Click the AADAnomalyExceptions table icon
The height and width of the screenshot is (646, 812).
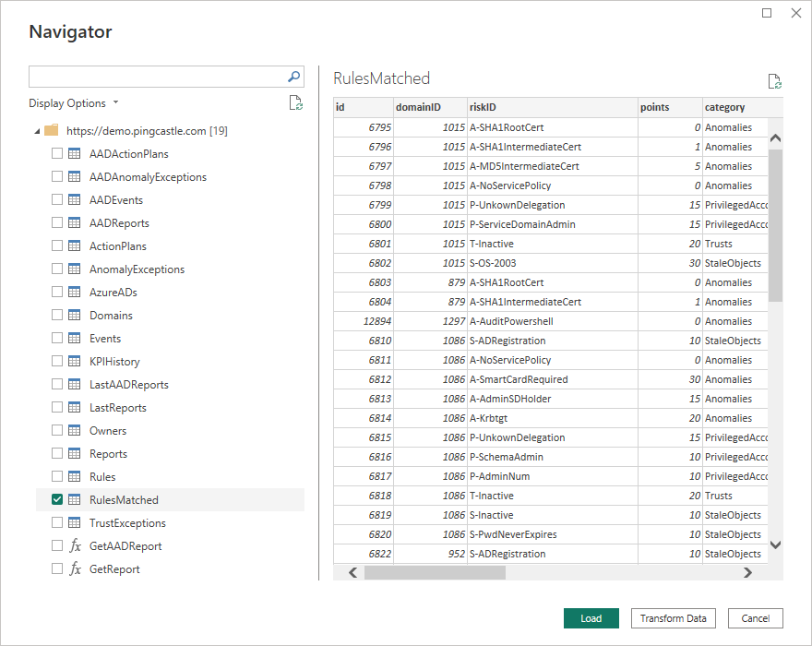pyautogui.click(x=75, y=176)
